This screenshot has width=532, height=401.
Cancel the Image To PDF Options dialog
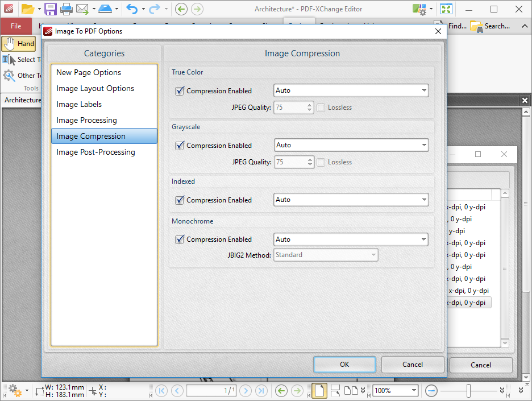(413, 365)
